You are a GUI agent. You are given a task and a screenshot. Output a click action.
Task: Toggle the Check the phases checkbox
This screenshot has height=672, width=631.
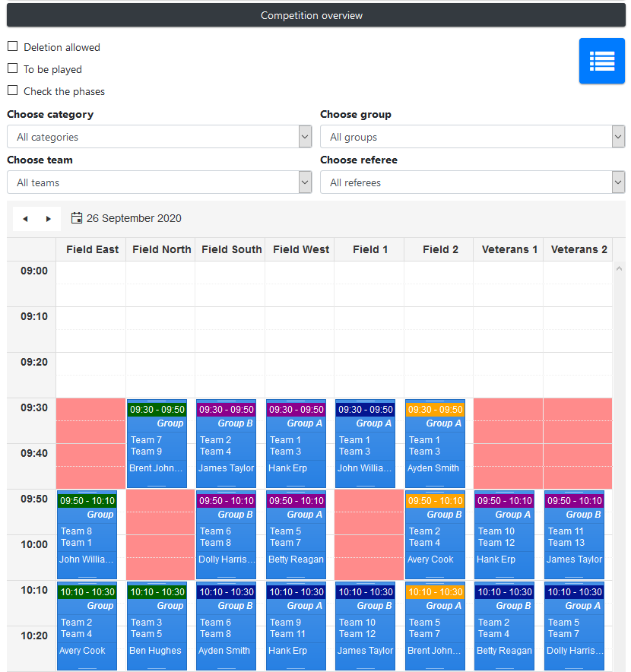click(x=13, y=90)
